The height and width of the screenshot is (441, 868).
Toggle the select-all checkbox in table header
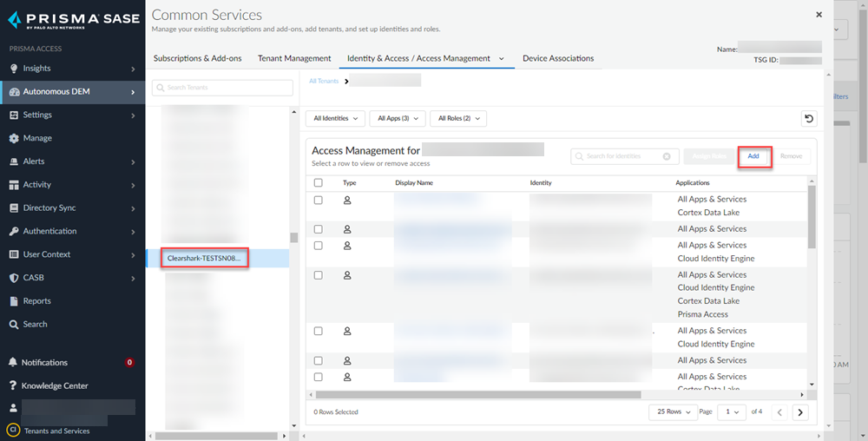point(319,183)
